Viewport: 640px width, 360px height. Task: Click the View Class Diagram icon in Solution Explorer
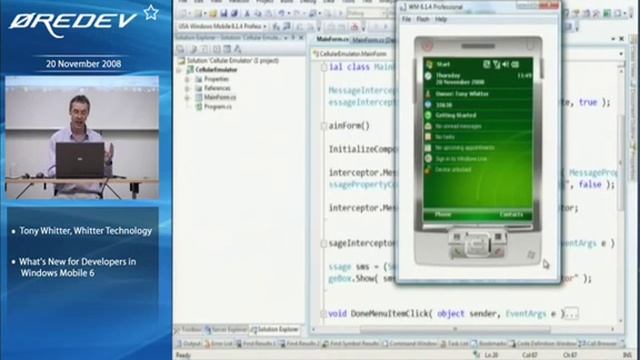(x=238, y=49)
